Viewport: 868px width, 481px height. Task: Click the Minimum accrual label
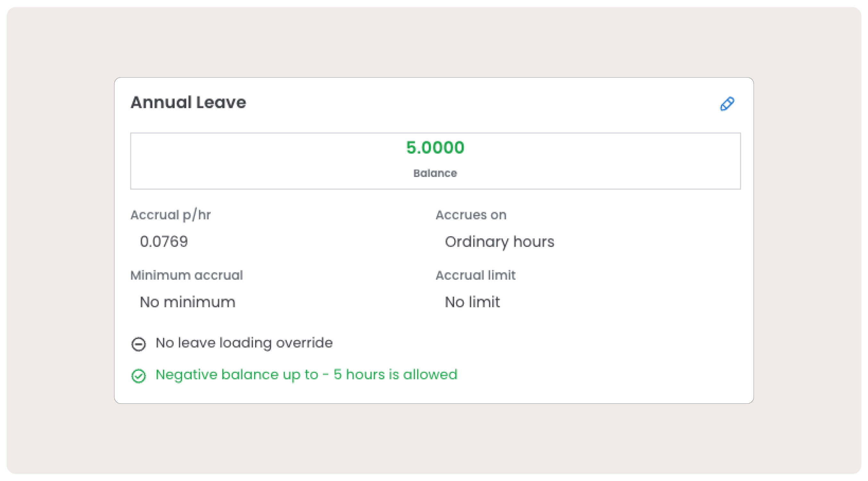click(x=187, y=275)
